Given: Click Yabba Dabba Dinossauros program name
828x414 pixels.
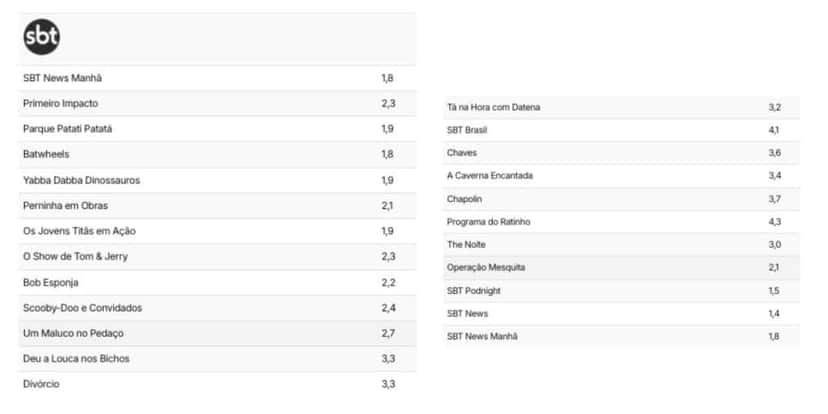Looking at the screenshot, I should click(x=81, y=180).
